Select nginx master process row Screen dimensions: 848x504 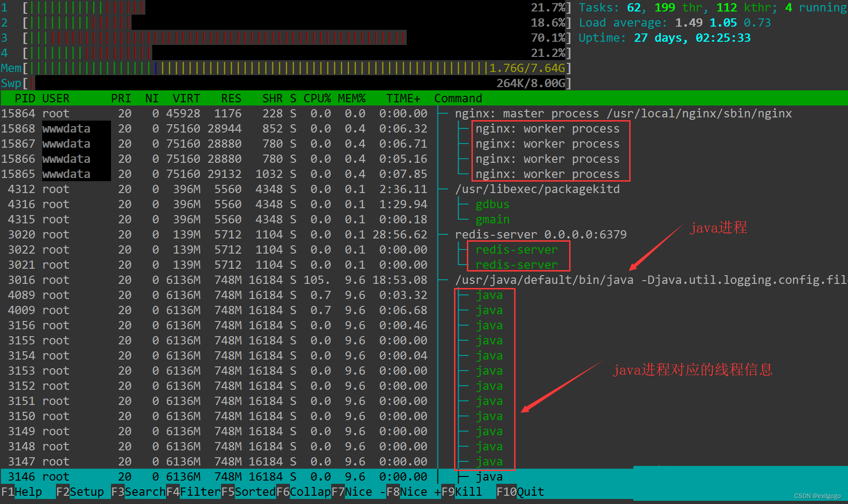tap(424, 113)
